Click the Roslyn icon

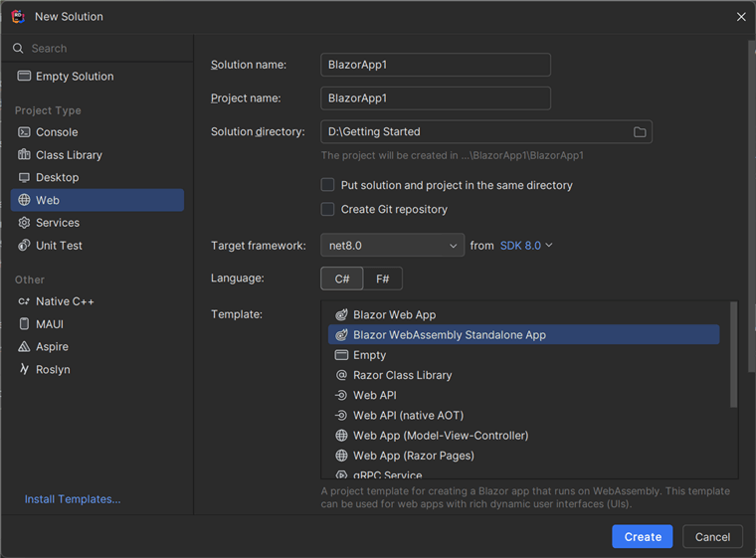click(x=24, y=369)
